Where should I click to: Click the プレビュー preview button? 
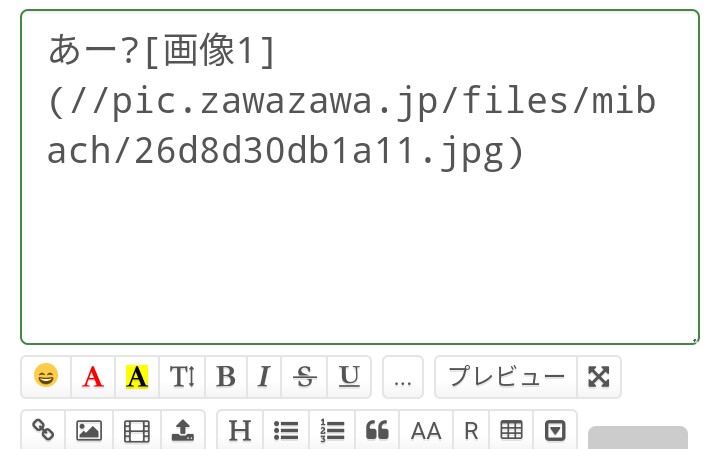pos(506,376)
